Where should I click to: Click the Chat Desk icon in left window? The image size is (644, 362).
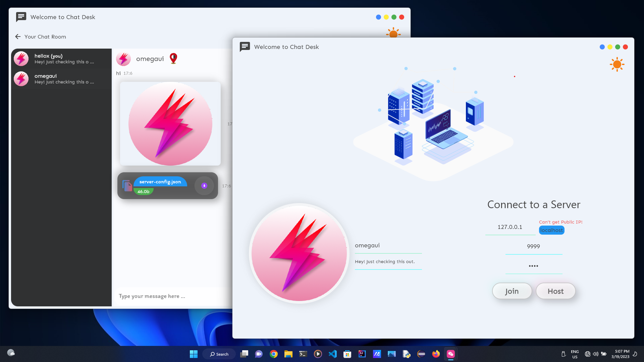(x=20, y=17)
